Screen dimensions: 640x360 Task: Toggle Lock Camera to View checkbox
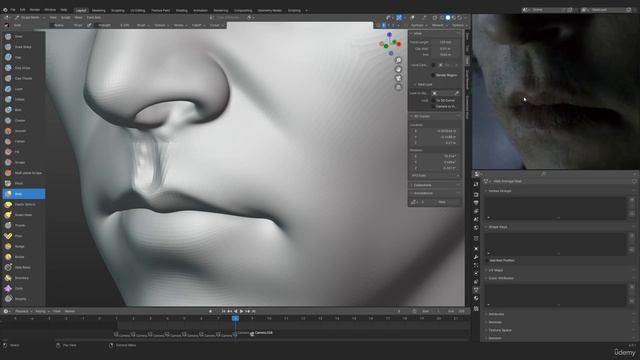coord(433,107)
